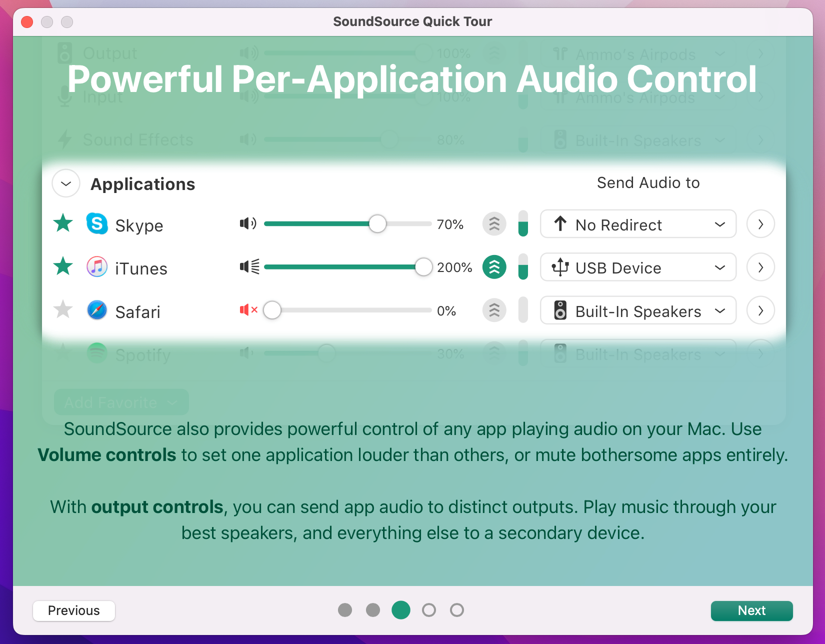Click the iTunes app name label
The height and width of the screenshot is (644, 825).
[x=141, y=268]
